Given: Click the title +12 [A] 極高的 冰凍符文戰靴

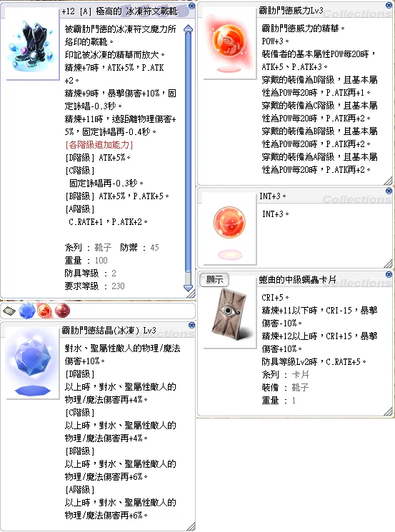Looking at the screenshot, I should (119, 11).
